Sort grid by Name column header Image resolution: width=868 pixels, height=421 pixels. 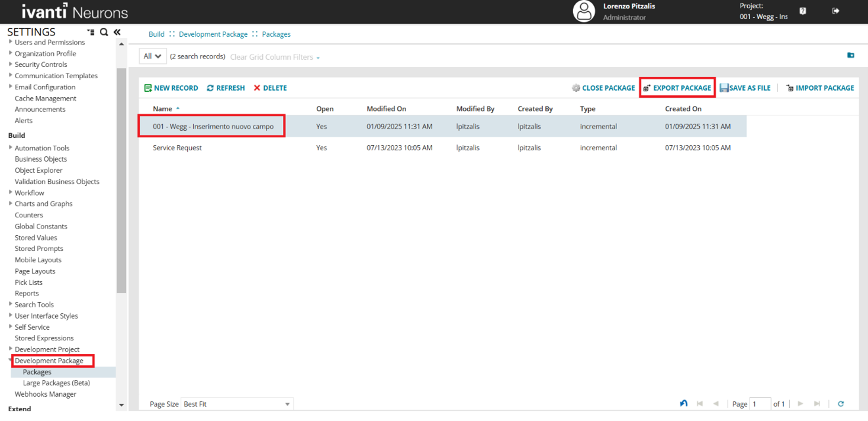coord(162,109)
